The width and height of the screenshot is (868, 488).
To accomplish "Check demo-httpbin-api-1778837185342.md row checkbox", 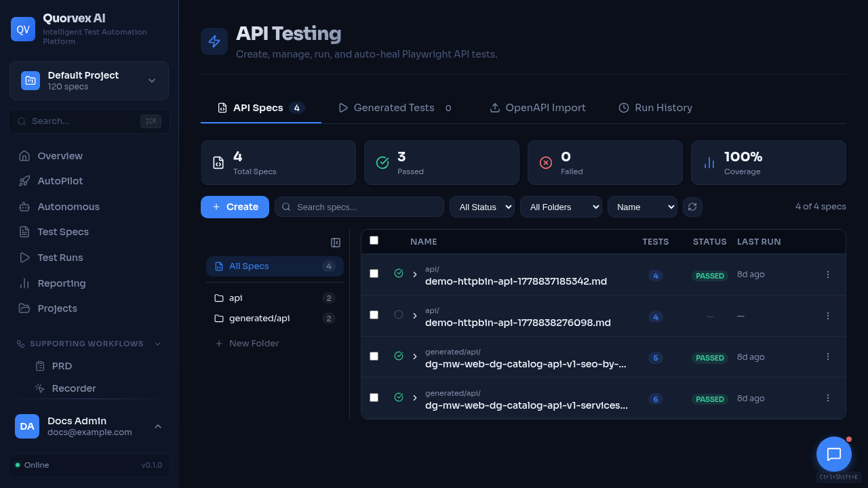I will pyautogui.click(x=374, y=273).
